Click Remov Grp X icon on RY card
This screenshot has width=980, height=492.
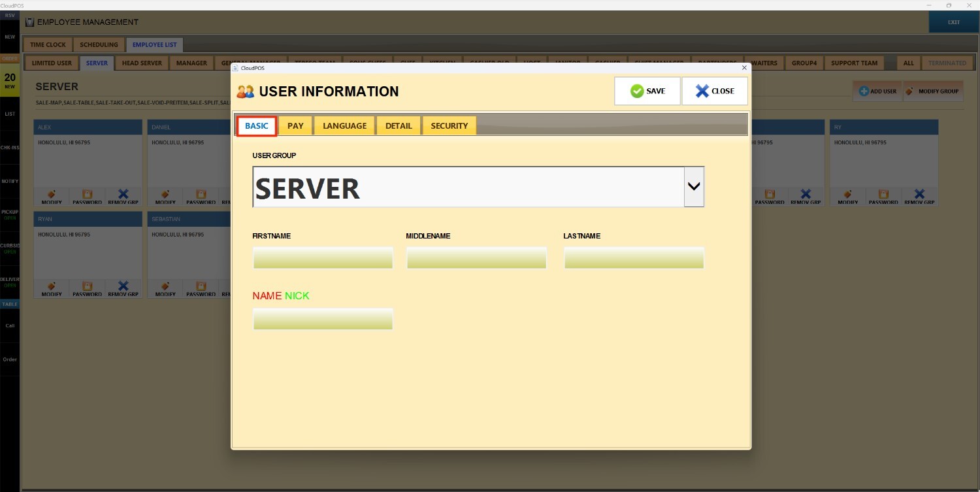point(920,194)
